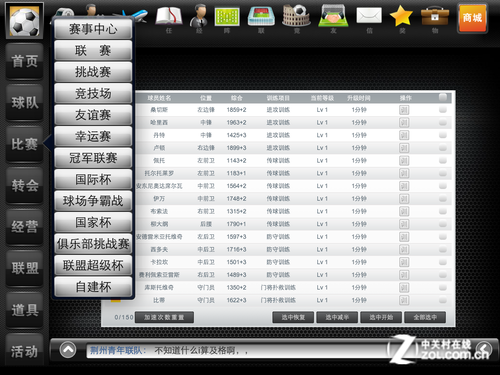Open the manager icon (经)

click(199, 15)
